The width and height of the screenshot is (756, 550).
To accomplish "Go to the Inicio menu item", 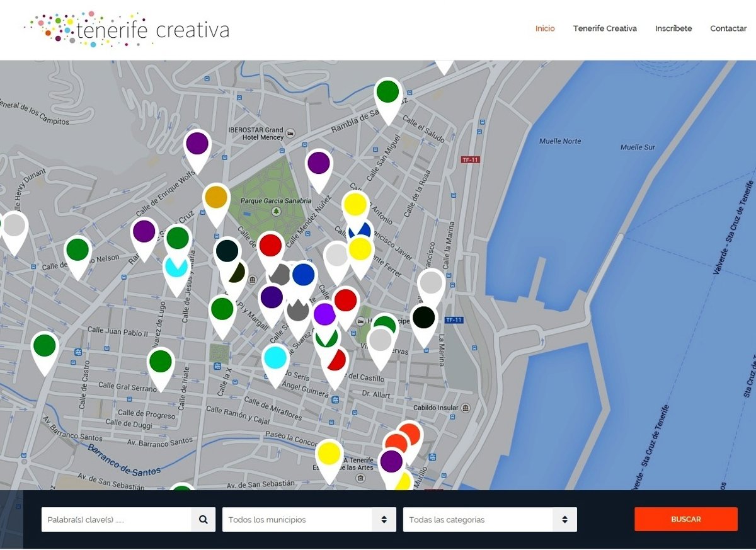I will point(545,28).
